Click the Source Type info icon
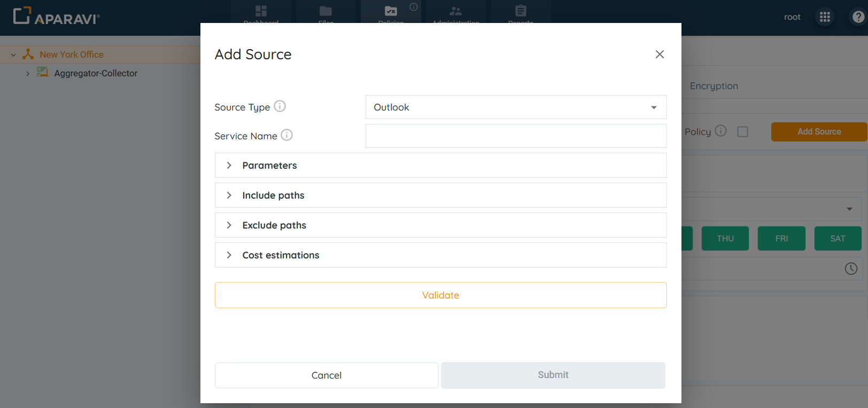Screen dimensions: 868x408 pyautogui.click(x=280, y=106)
